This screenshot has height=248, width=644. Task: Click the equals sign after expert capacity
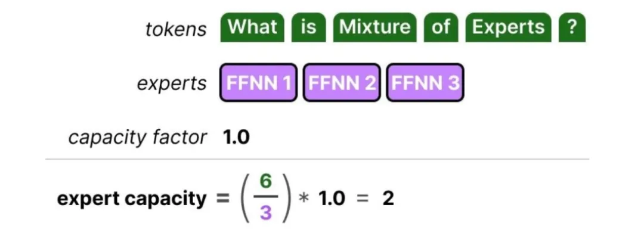tap(222, 199)
